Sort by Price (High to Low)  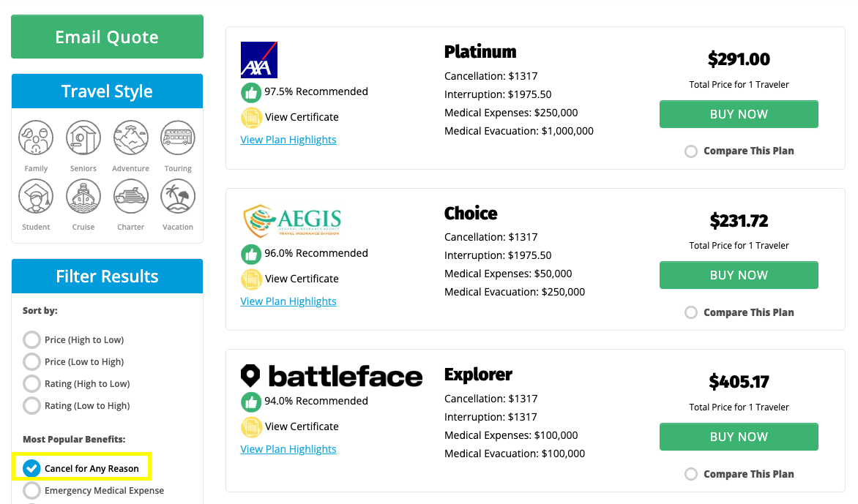(31, 340)
